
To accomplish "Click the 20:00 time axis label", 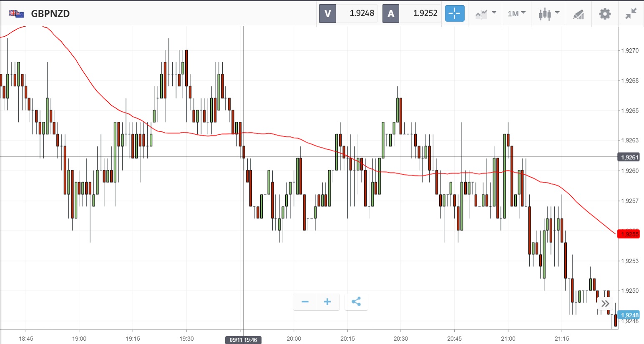I will point(294,339).
